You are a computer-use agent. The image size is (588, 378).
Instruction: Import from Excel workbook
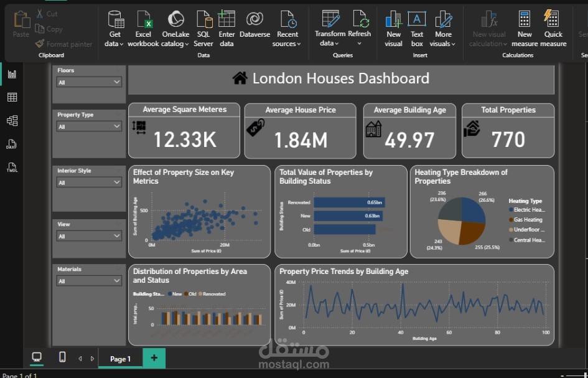click(x=144, y=20)
